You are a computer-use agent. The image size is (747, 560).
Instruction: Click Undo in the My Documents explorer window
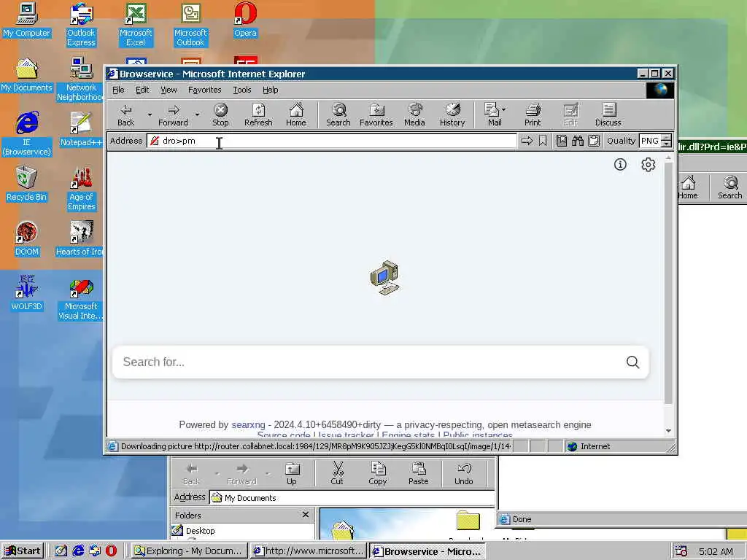(463, 474)
